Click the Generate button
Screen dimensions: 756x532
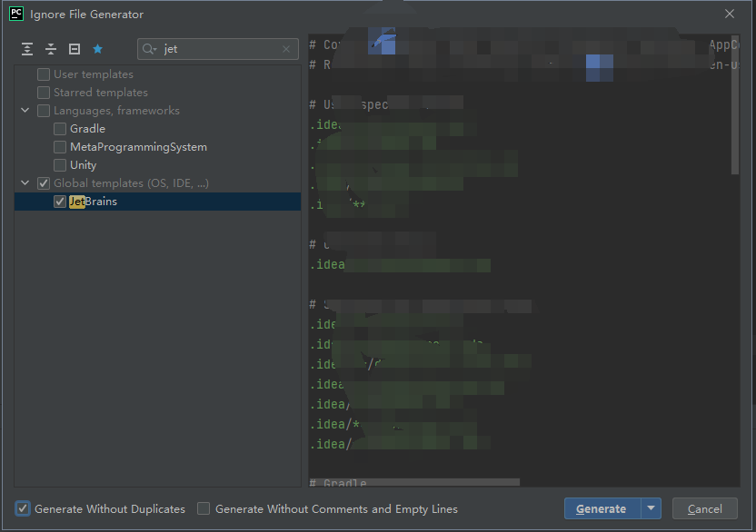[602, 508]
